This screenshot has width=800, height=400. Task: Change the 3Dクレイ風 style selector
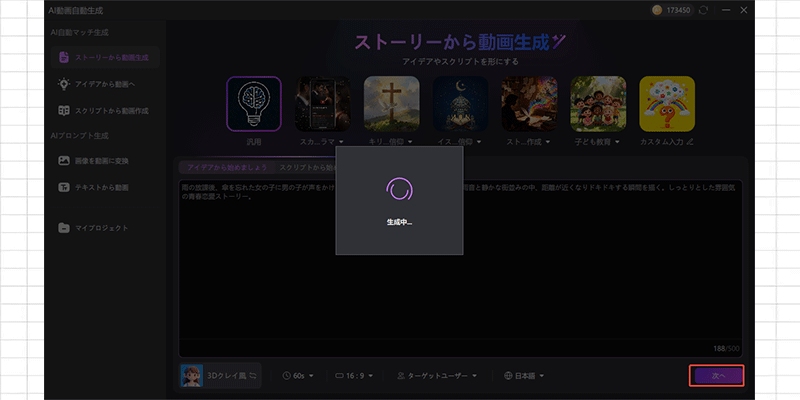pyautogui.click(x=220, y=376)
